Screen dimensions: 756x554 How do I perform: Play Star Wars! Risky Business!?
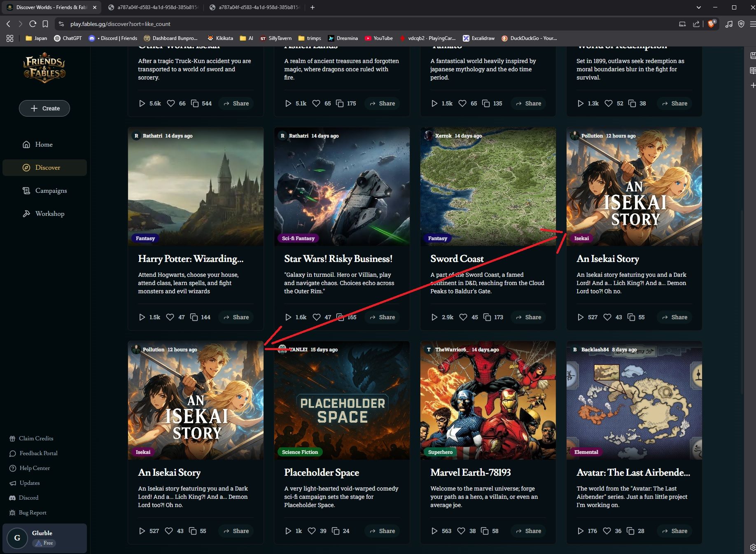(x=288, y=317)
